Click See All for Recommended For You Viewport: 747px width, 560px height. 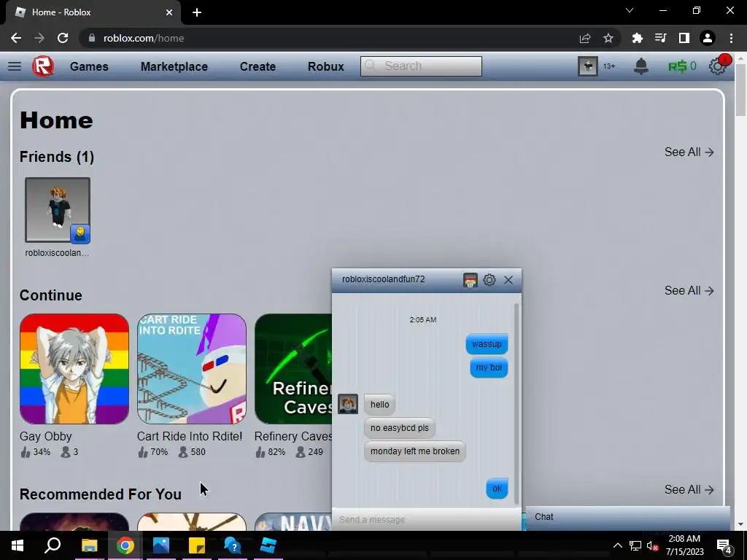click(689, 489)
